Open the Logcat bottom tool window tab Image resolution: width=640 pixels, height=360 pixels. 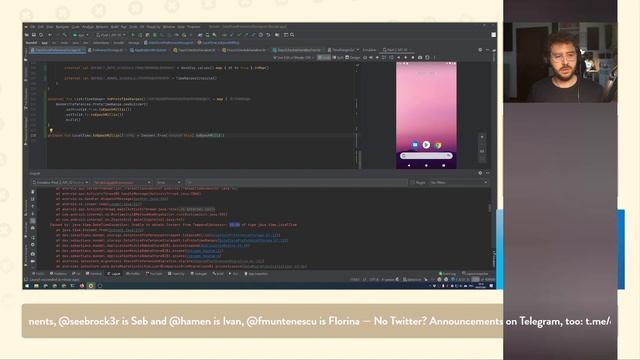(114, 274)
